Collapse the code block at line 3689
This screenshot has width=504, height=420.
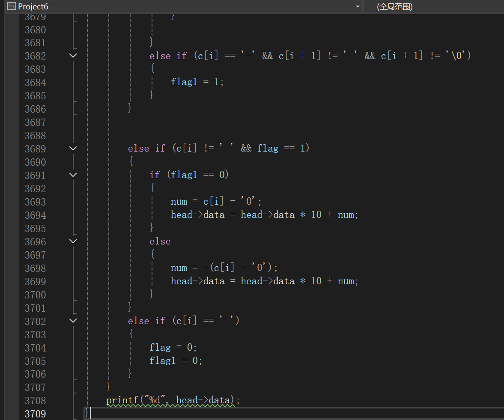73,149
